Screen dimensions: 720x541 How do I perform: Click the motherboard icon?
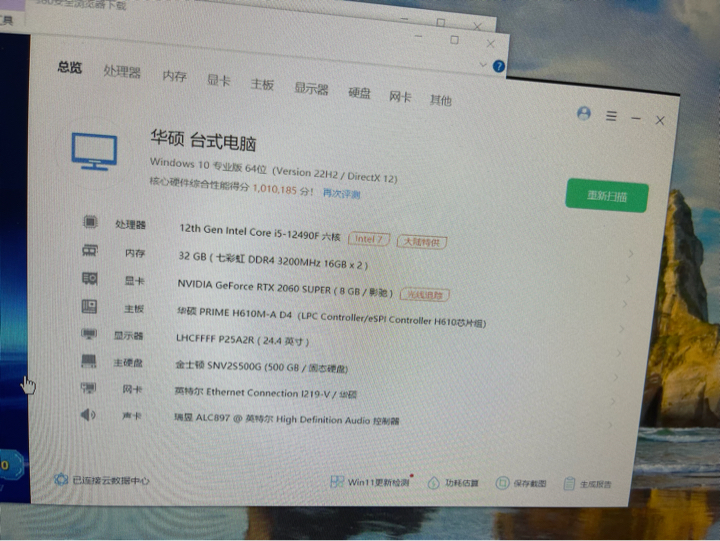pyautogui.click(x=89, y=306)
